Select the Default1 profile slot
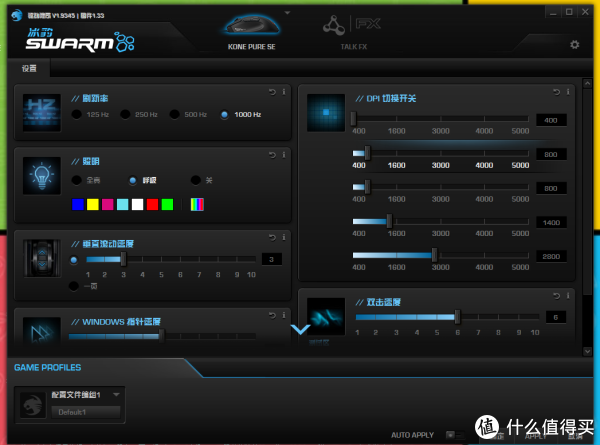The width and height of the screenshot is (600, 445). [x=86, y=412]
